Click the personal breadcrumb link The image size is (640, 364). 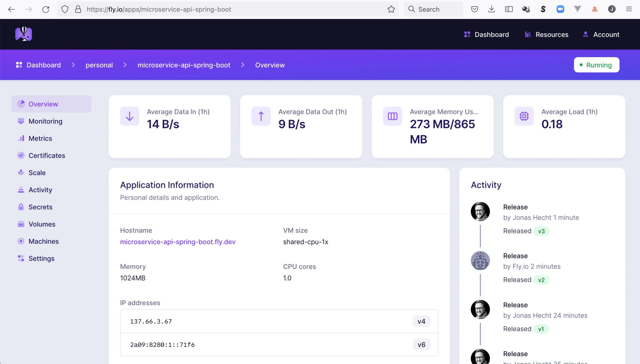point(99,65)
